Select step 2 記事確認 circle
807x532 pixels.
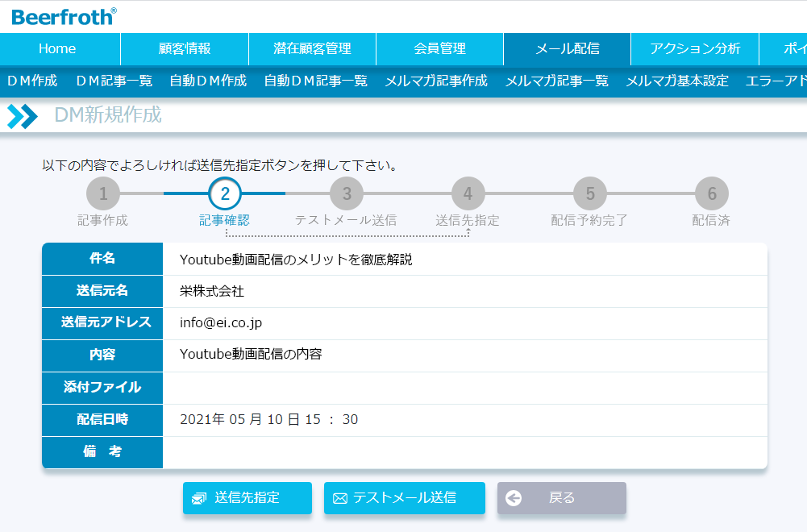coord(225,193)
